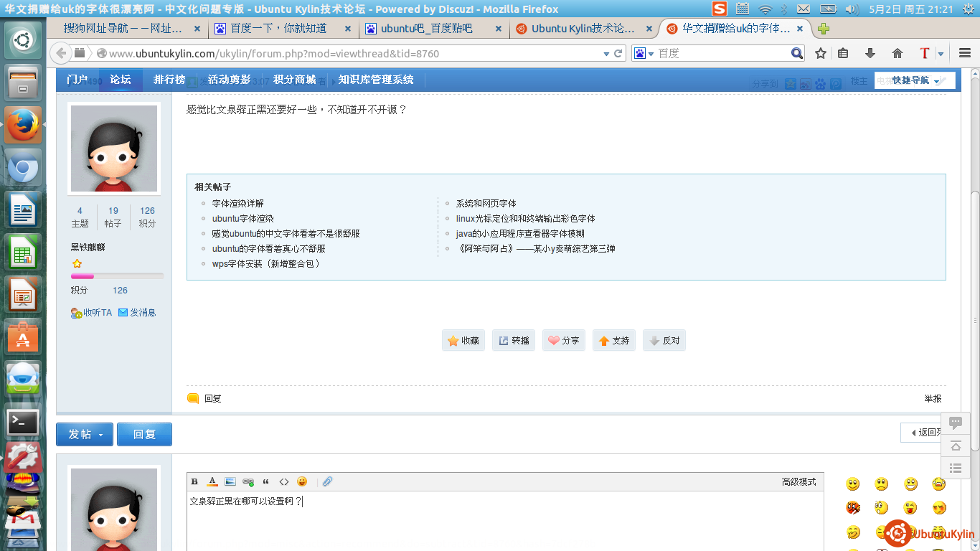Open the Baidu search engine selector dropdown

point(644,54)
